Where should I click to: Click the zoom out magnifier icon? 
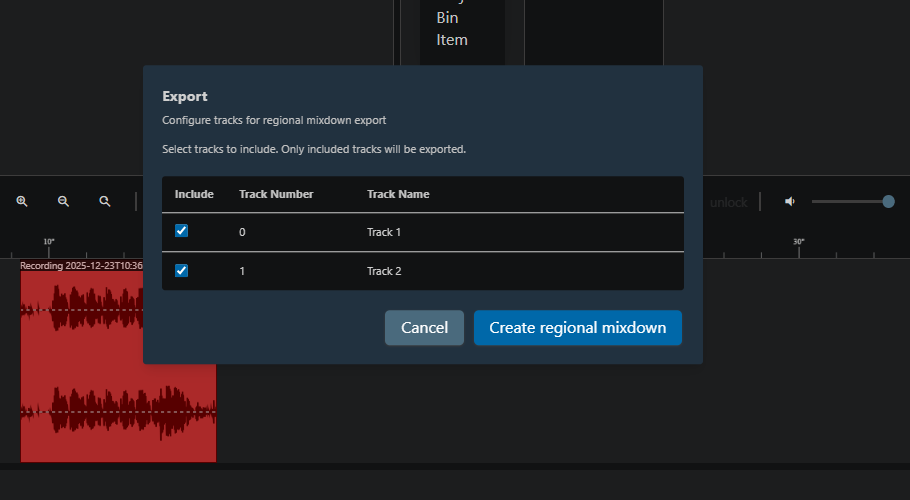(63, 201)
